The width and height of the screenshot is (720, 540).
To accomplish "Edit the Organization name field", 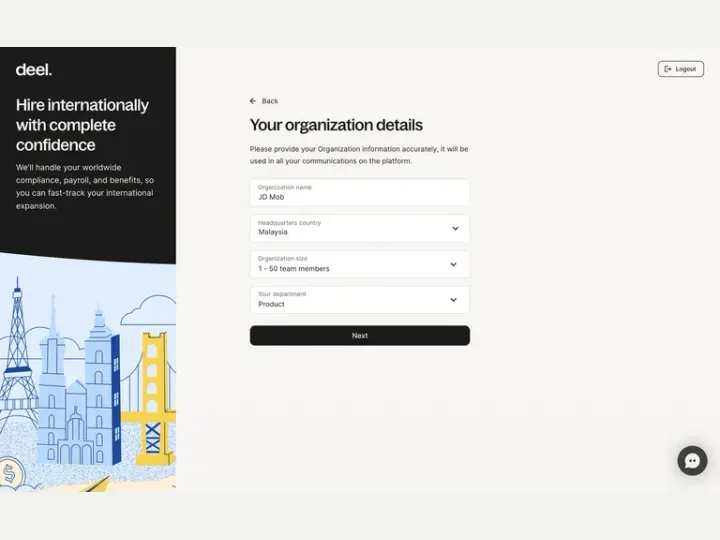I will coord(360,192).
